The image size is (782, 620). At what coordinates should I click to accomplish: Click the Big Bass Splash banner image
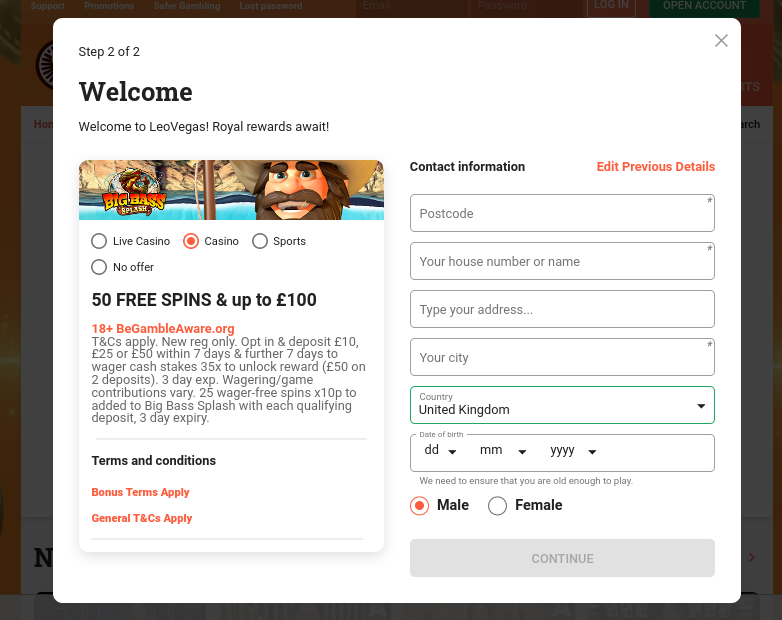tap(231, 190)
